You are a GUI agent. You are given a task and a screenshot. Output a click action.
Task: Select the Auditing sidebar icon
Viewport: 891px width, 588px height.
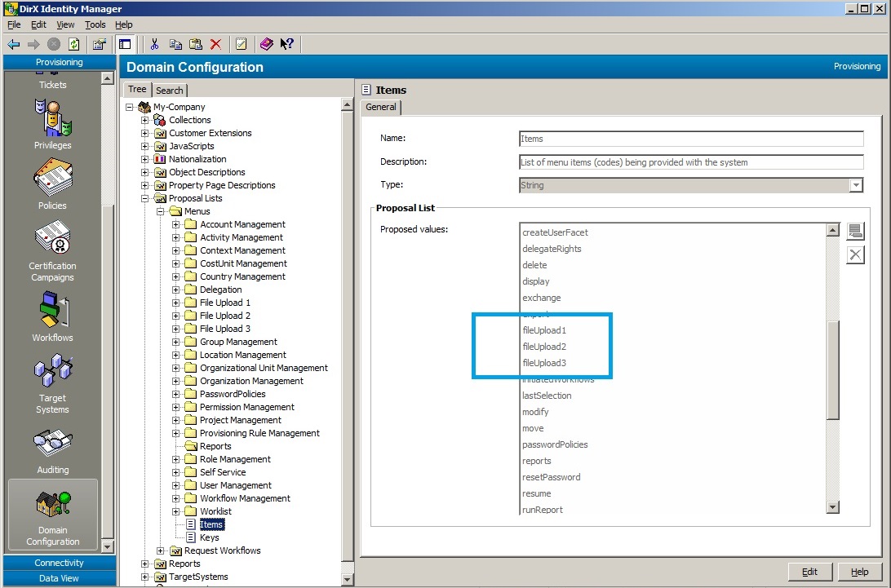tap(52, 450)
